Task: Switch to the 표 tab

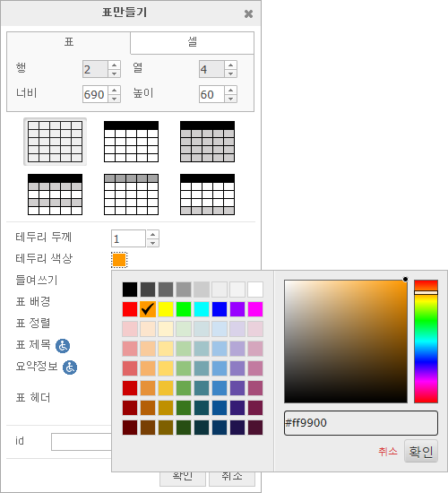Action: point(68,42)
